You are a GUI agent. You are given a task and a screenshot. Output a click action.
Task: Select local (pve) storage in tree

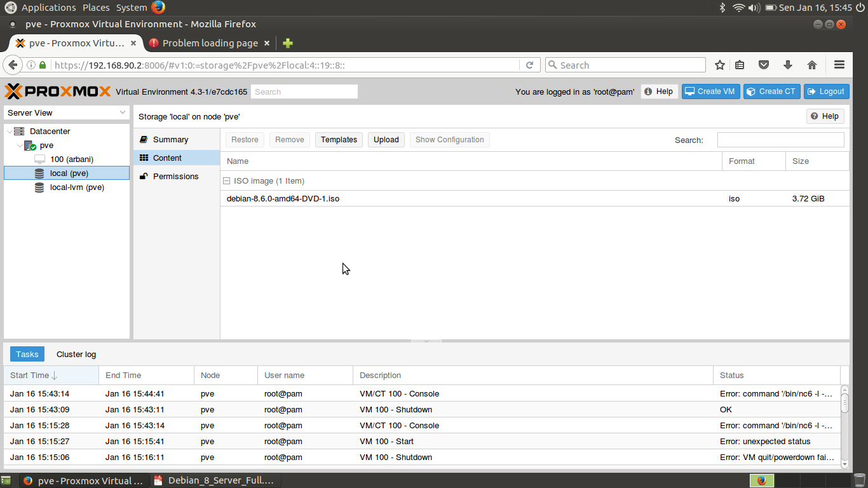coord(67,173)
